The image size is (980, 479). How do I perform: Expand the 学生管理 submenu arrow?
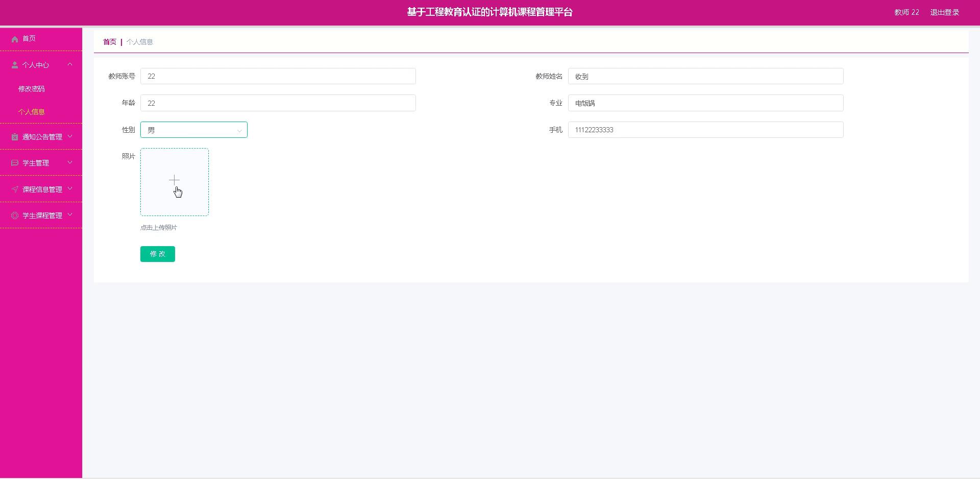point(70,162)
